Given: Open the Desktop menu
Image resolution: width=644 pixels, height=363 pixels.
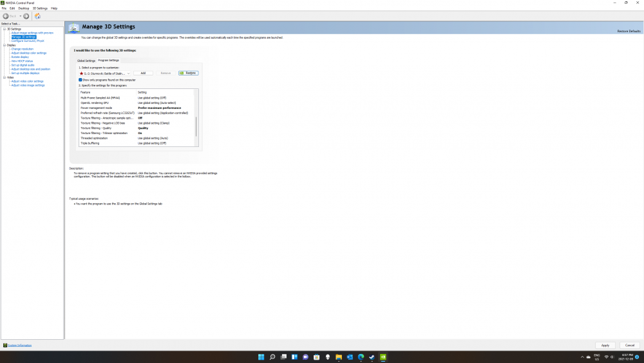Looking at the screenshot, I should (23, 8).
